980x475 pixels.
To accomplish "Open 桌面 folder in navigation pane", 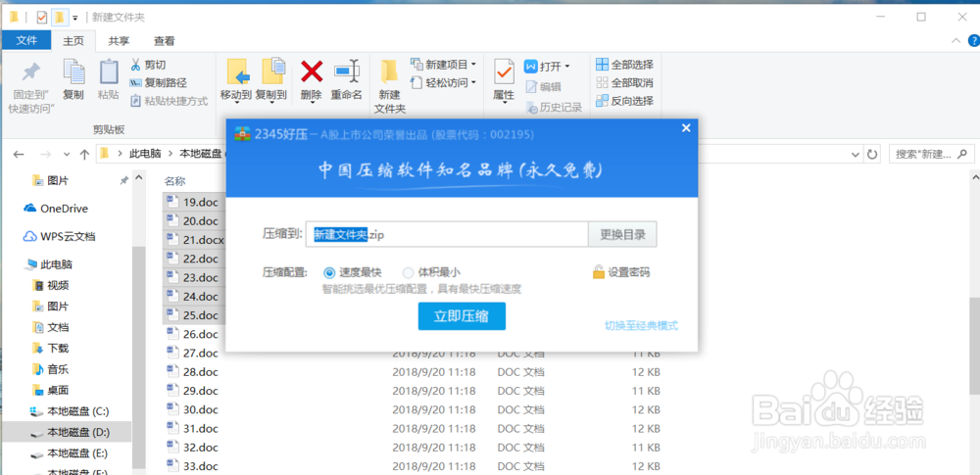I will point(51,390).
